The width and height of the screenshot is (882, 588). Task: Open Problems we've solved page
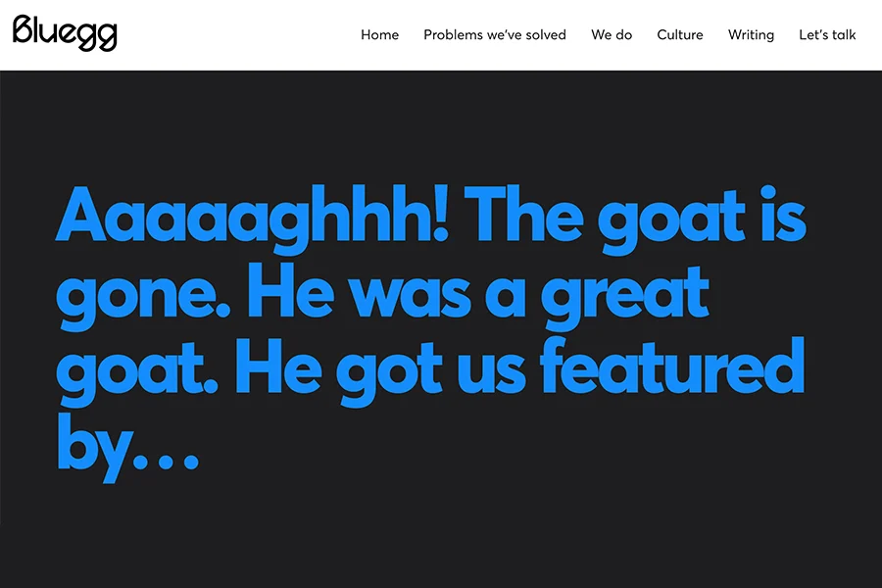point(495,35)
